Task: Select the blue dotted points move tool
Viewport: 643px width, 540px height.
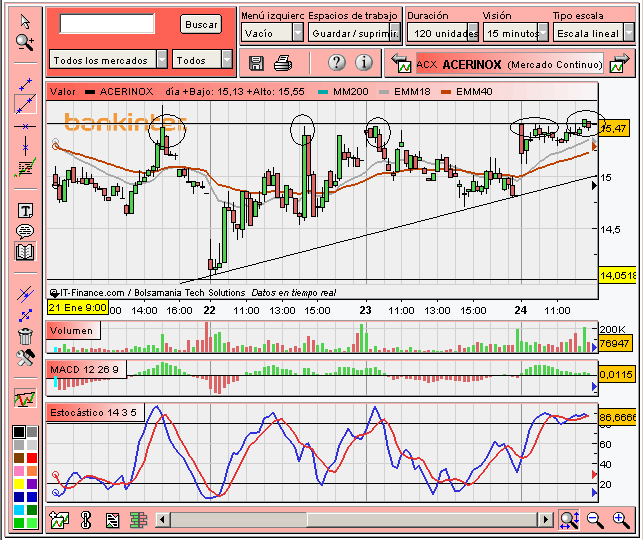Action: coord(25,315)
